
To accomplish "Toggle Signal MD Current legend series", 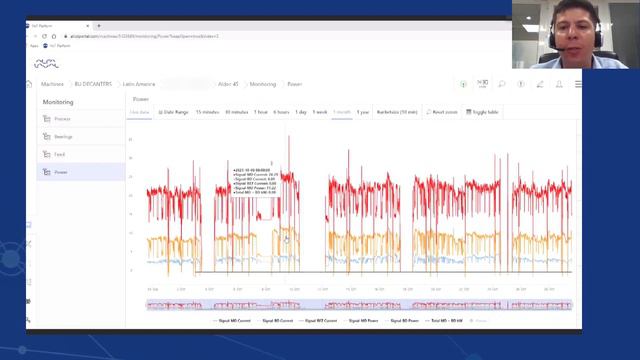I will click(231, 321).
